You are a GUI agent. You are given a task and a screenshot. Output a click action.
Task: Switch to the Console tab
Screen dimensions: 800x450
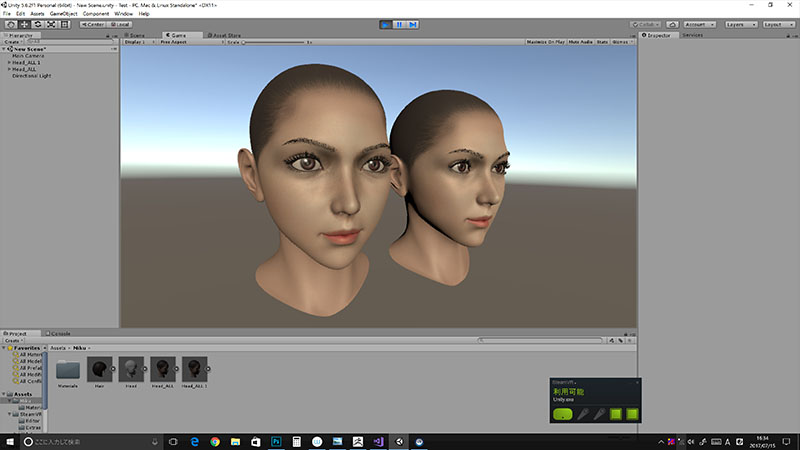tap(58, 333)
